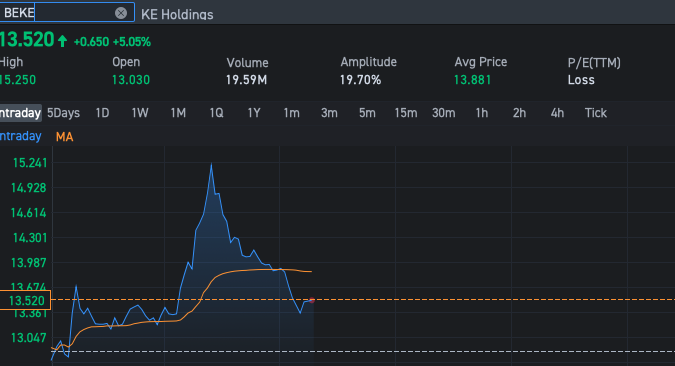Select the 4h chart interval

coord(557,113)
